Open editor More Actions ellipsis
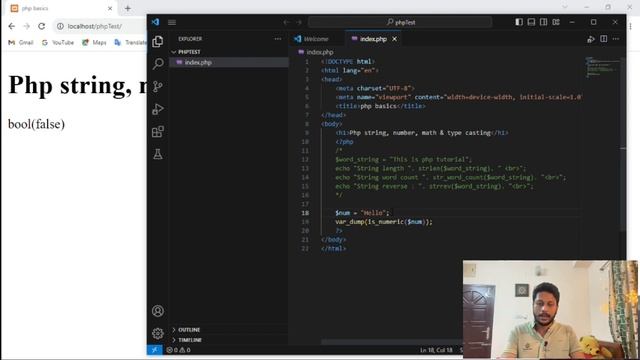This screenshot has height=360, width=640. (616, 39)
